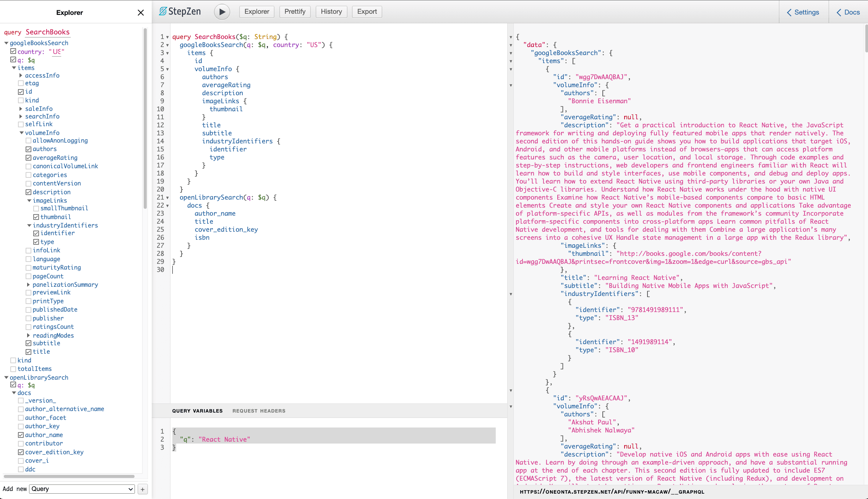Open the History panel
Screen dimensions: 868x499
(331, 11)
